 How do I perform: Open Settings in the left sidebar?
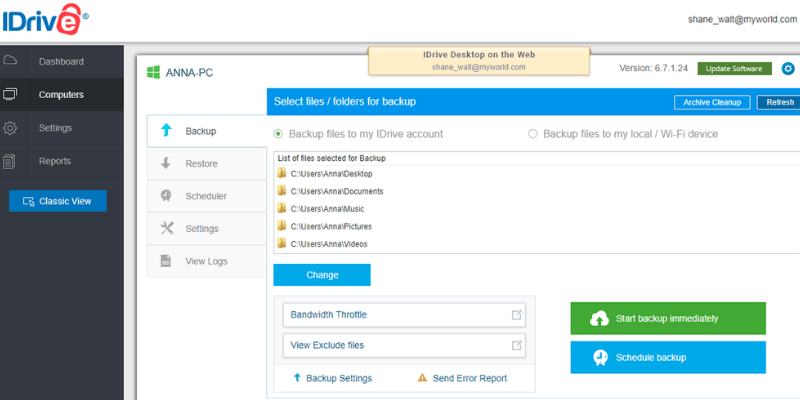tap(62, 128)
